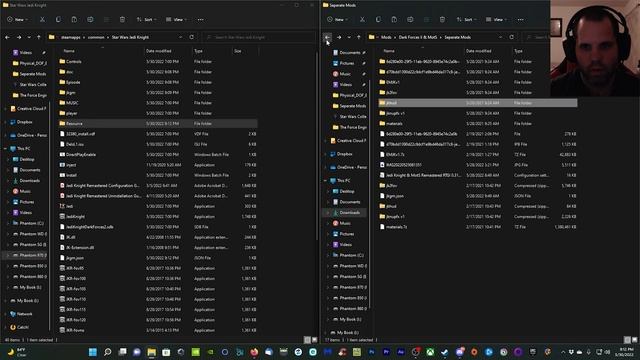
Task: Click Rename icon in Separate Mods window
Action: tap(410, 20)
